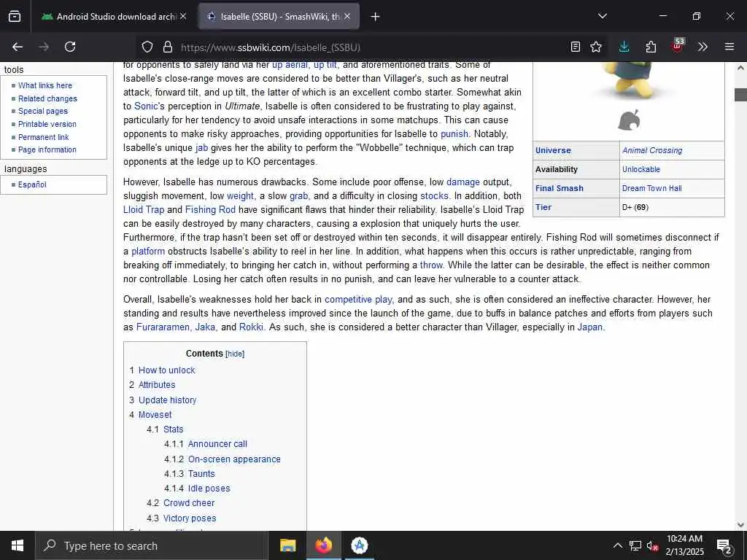Jump to On-screen appearance subsection
747x560 pixels.
pyautogui.click(x=234, y=459)
